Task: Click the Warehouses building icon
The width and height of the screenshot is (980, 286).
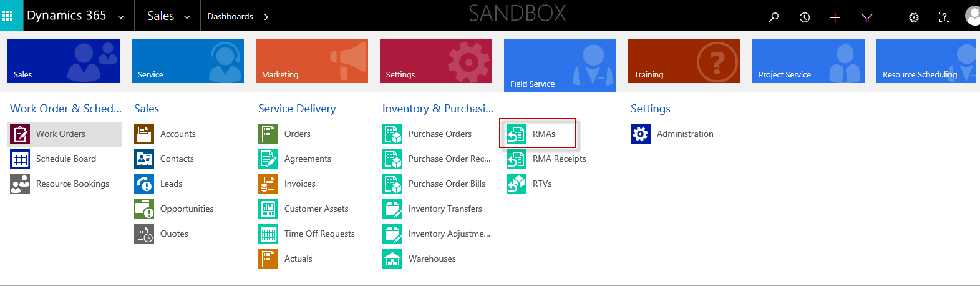Action: coord(392,259)
